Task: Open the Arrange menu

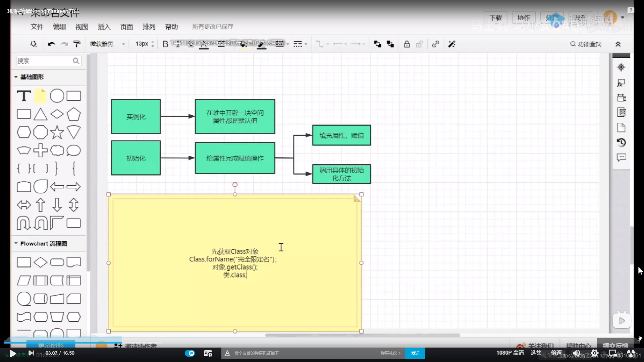Action: point(149,27)
